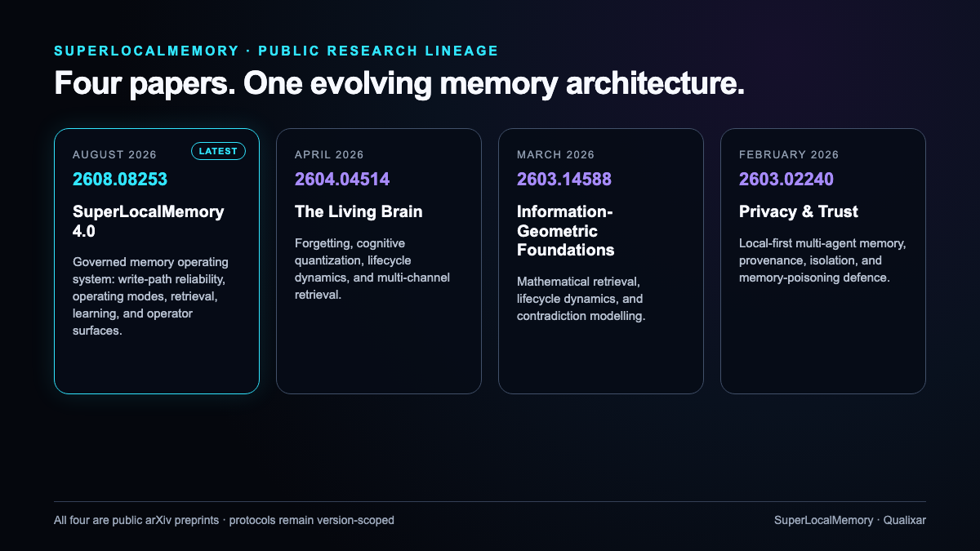Screen dimensions: 980x551
Task: Click the APRIL 2026 date label
Action: pyautogui.click(x=329, y=154)
